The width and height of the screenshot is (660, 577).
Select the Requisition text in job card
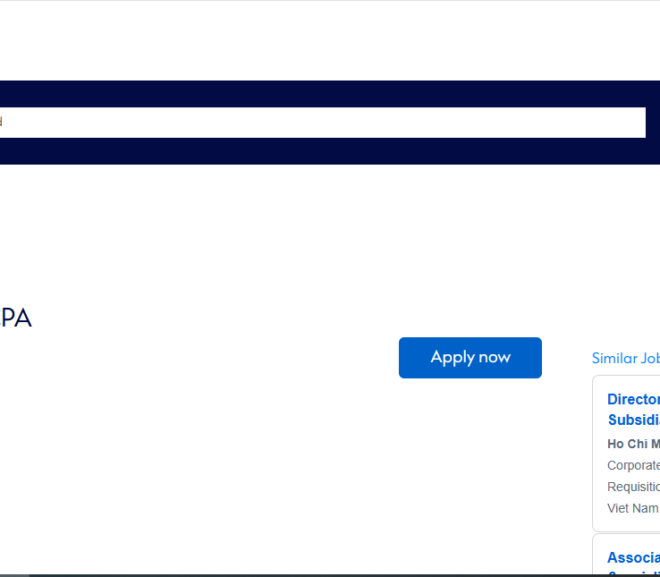[x=633, y=487]
